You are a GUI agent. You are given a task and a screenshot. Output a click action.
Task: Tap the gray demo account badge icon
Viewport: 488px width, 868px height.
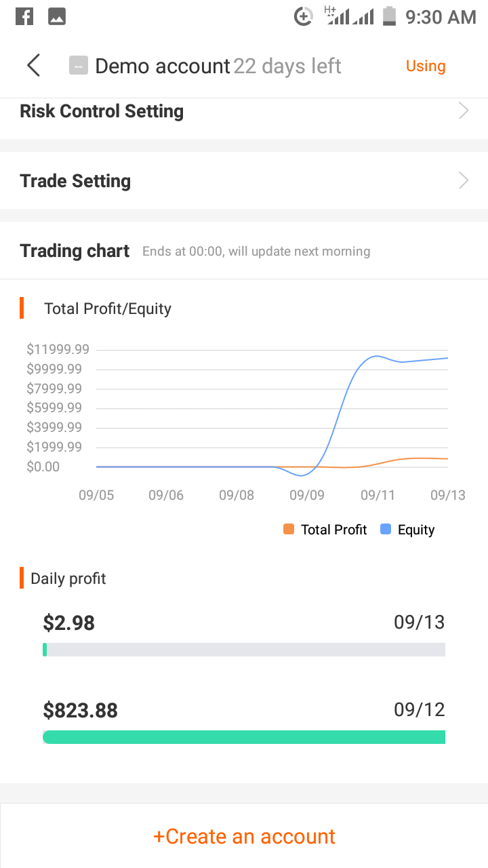tap(79, 66)
